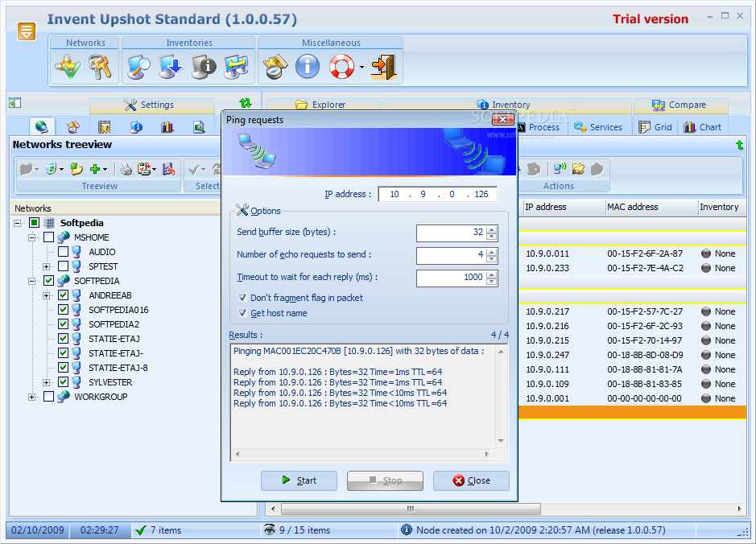Click Timeout to wait field
Screen dimensions: 756x544
click(456, 278)
